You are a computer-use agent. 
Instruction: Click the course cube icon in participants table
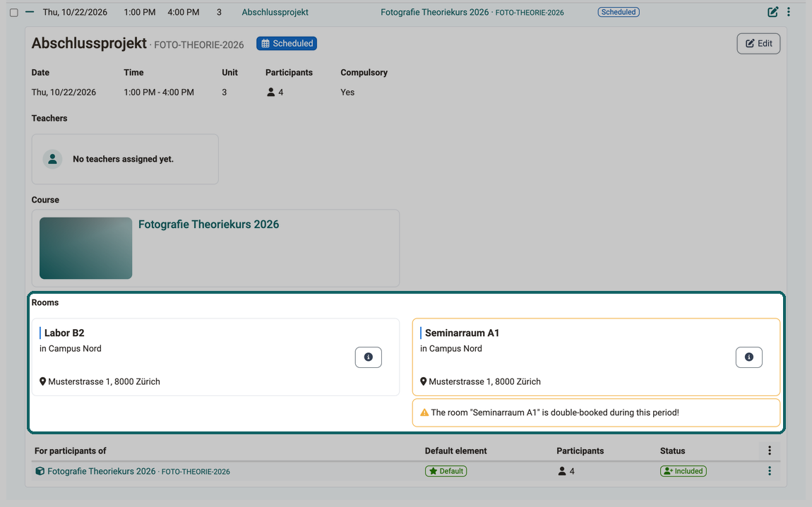coord(40,471)
